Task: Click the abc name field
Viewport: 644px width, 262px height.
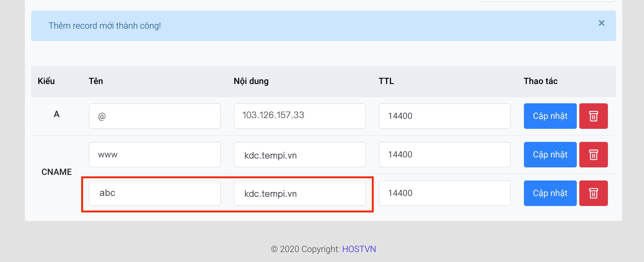Action: tap(155, 193)
